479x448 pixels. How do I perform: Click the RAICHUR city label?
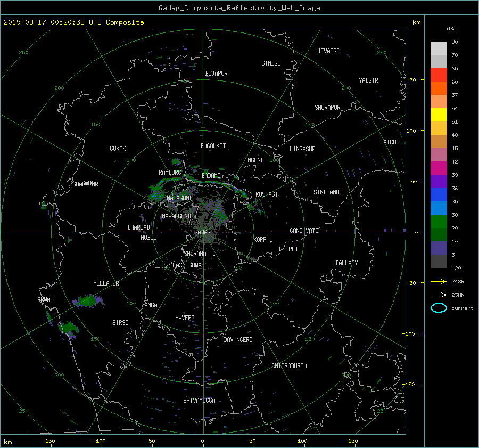(391, 142)
